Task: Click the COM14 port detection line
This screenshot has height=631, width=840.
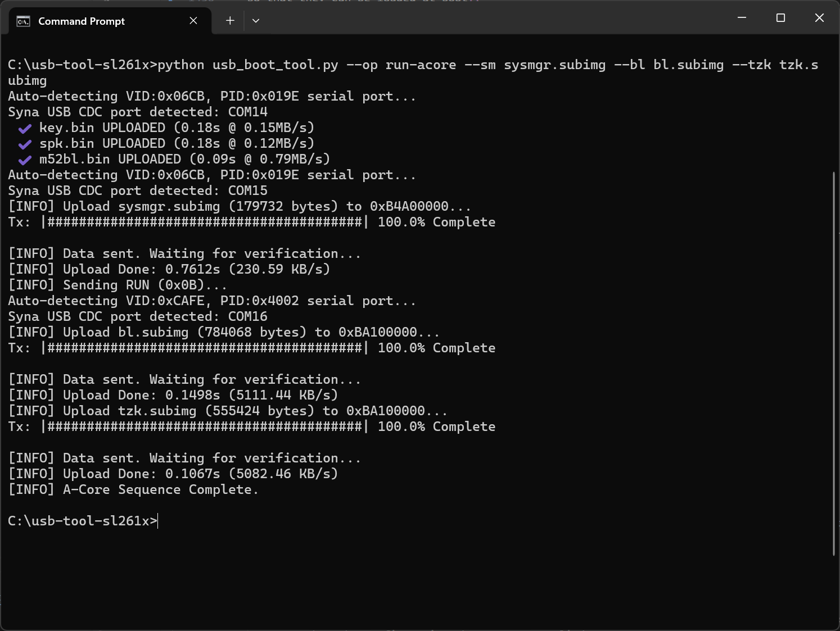Action: [x=137, y=112]
